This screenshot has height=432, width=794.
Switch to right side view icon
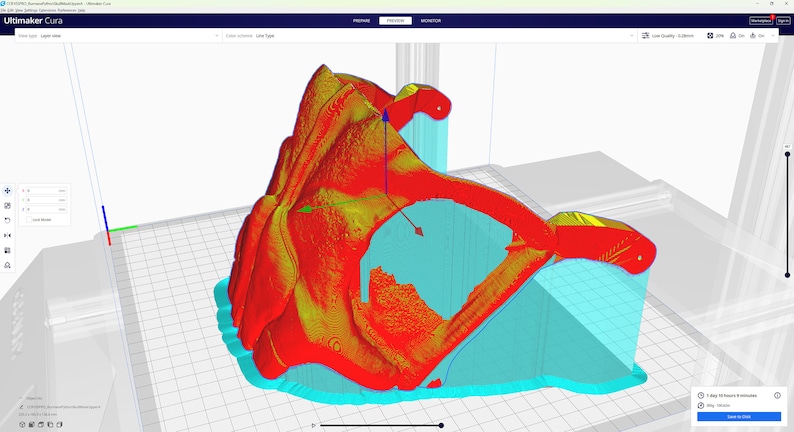click(x=59, y=424)
